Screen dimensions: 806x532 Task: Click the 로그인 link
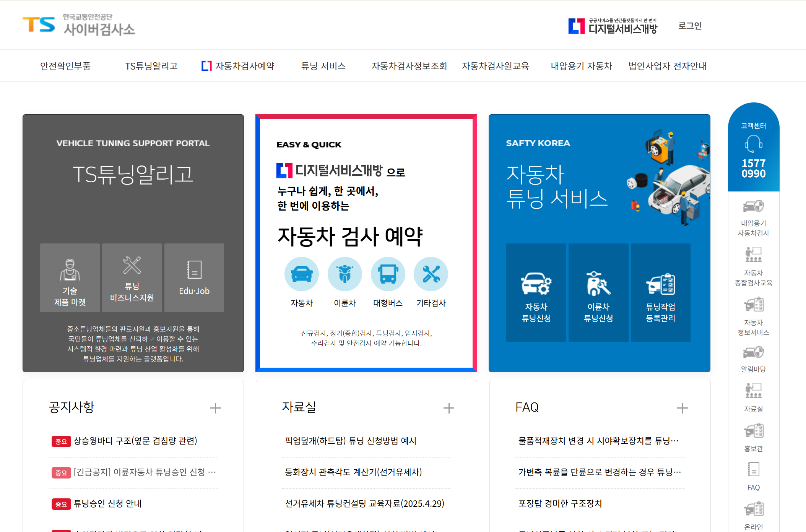pyautogui.click(x=690, y=26)
